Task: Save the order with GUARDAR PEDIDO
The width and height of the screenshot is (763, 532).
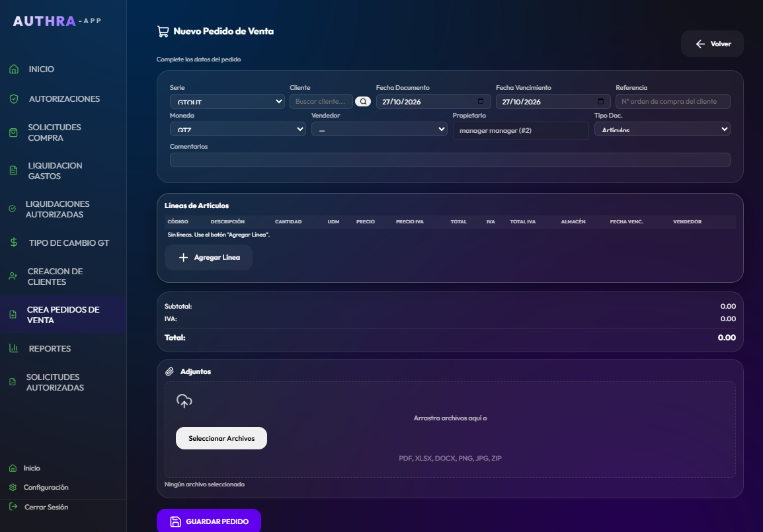Action: click(209, 521)
